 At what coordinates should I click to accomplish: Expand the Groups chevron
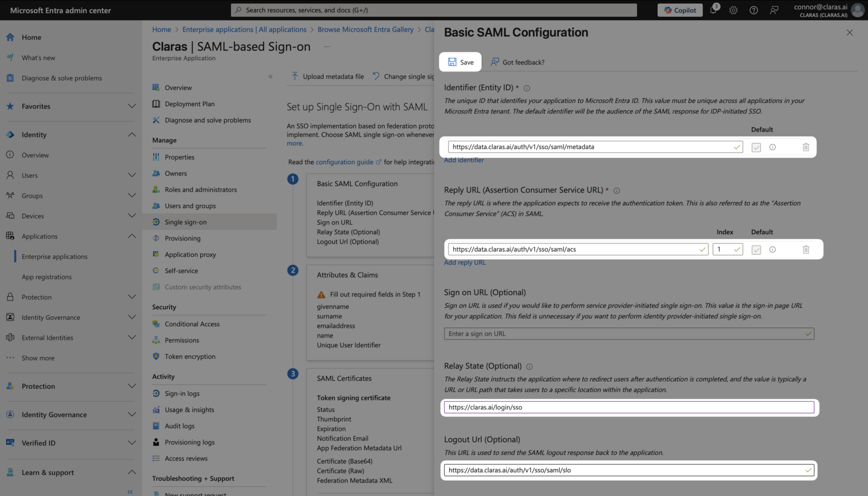131,195
